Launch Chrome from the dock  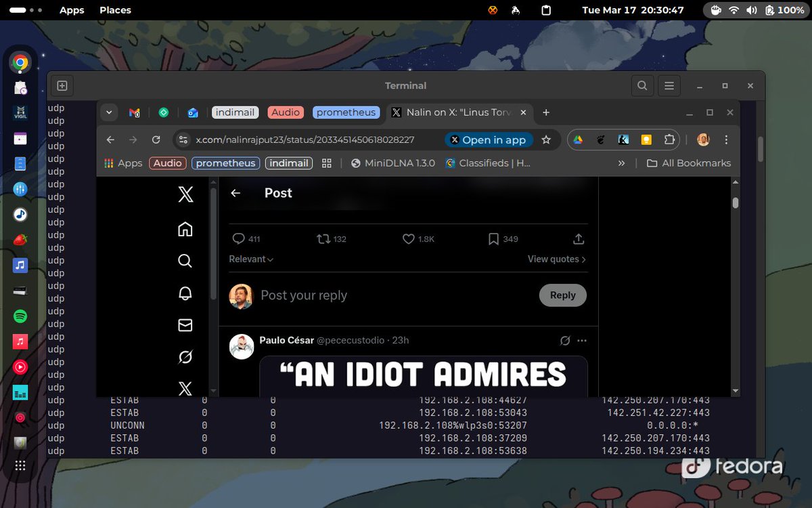[x=20, y=64]
